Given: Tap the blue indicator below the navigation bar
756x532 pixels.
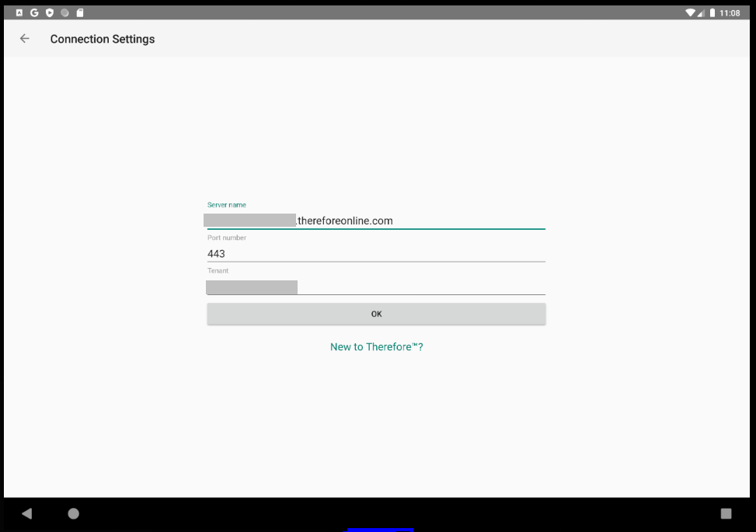Looking at the screenshot, I should (380, 529).
